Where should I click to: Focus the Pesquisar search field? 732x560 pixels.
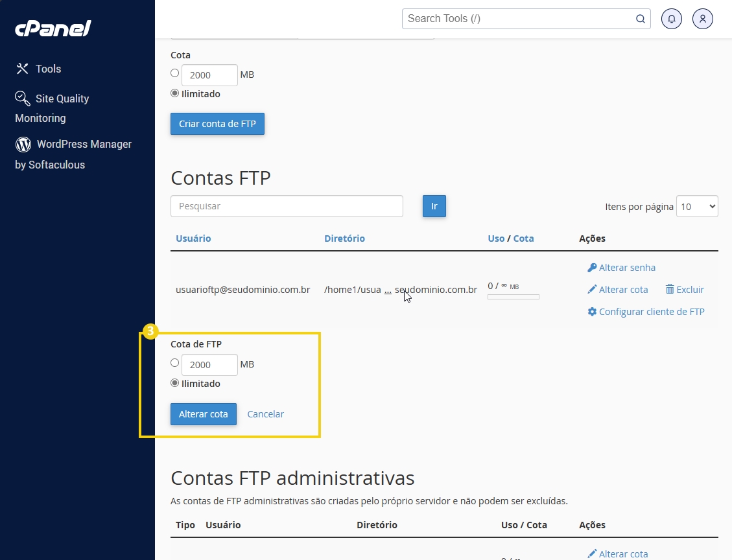click(287, 206)
